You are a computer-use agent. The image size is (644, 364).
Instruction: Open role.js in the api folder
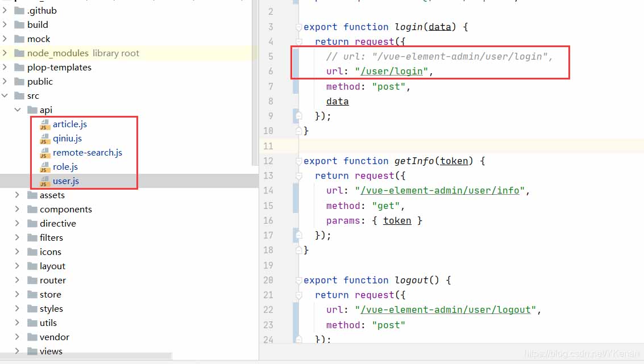click(65, 166)
